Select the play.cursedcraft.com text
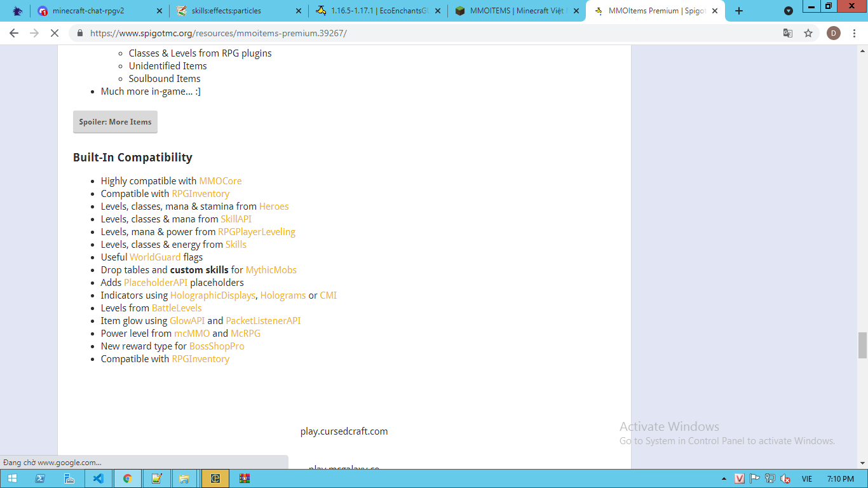 tap(344, 431)
